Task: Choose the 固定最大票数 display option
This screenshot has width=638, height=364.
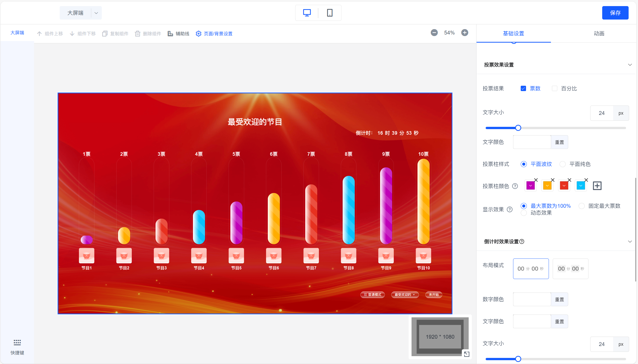Action: pos(581,206)
